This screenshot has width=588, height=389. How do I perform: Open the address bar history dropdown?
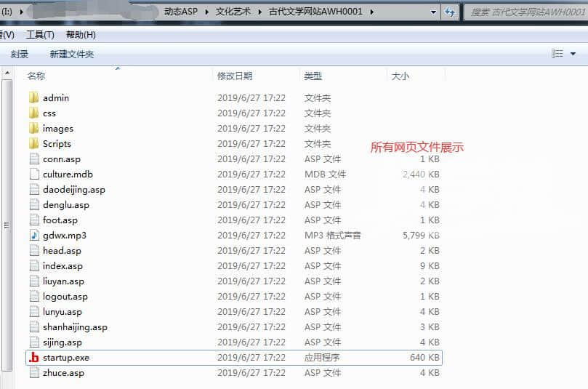tap(434, 12)
